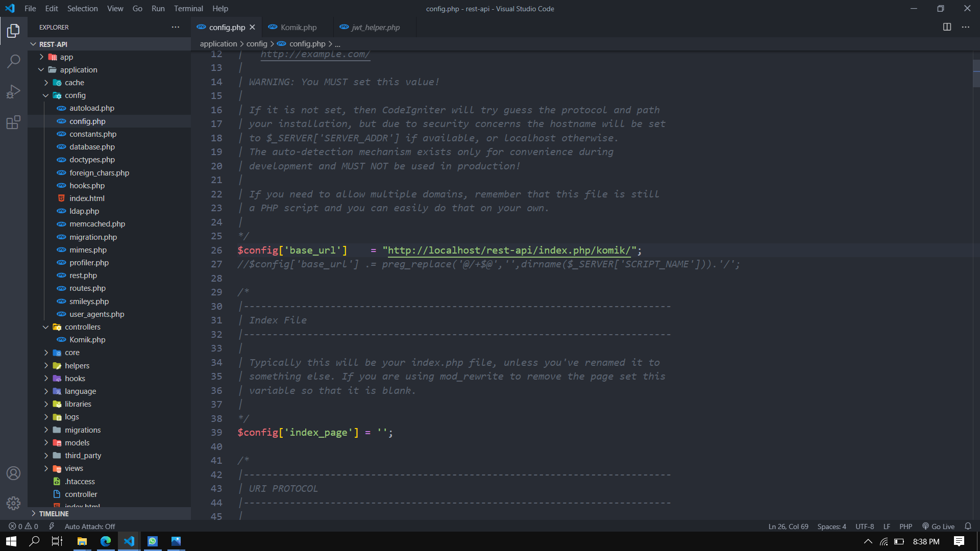Click the config breadcrumb segment
The width and height of the screenshot is (980, 551).
(x=257, y=44)
